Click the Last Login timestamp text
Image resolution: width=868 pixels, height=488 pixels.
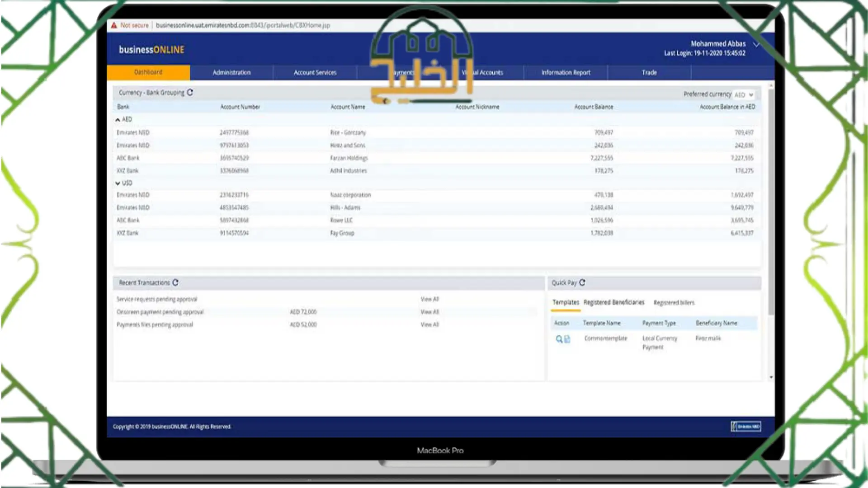tap(705, 53)
